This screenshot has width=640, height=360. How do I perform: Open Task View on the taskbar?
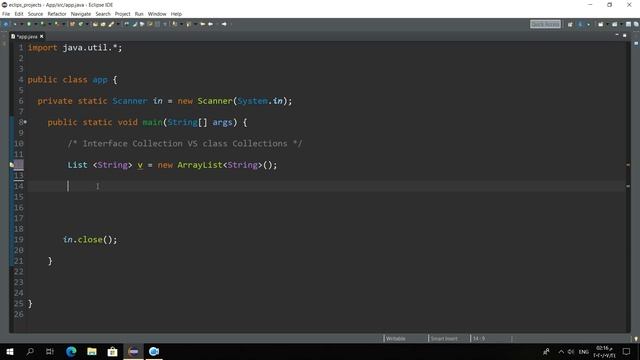point(50,351)
